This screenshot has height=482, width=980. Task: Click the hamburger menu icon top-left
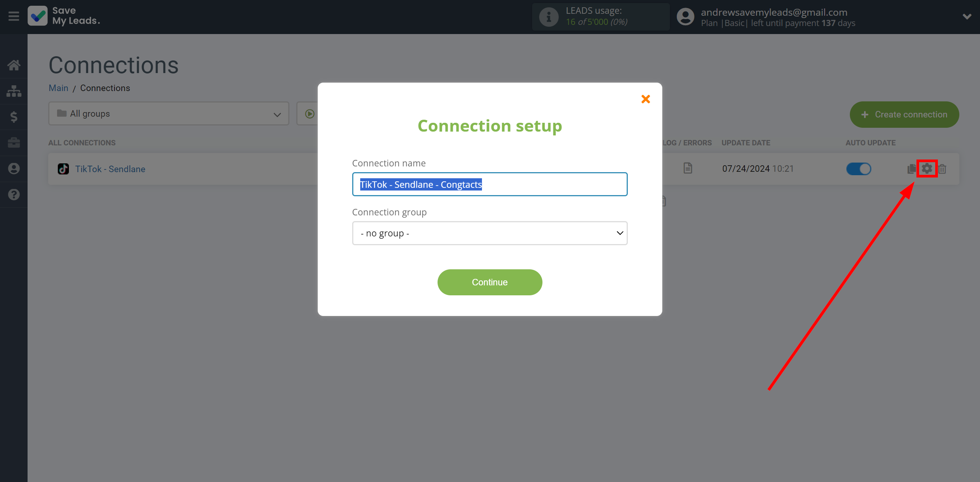tap(14, 16)
